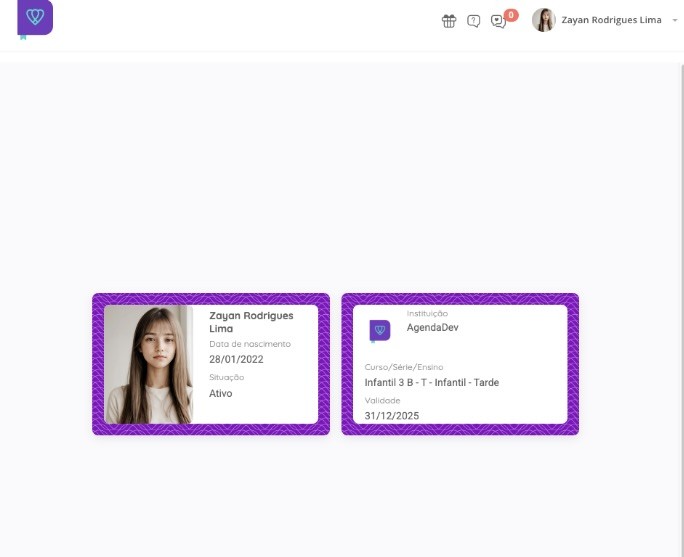Screen dimensions: 684x557
Task: Open the chat messages icon
Action: [498, 21]
